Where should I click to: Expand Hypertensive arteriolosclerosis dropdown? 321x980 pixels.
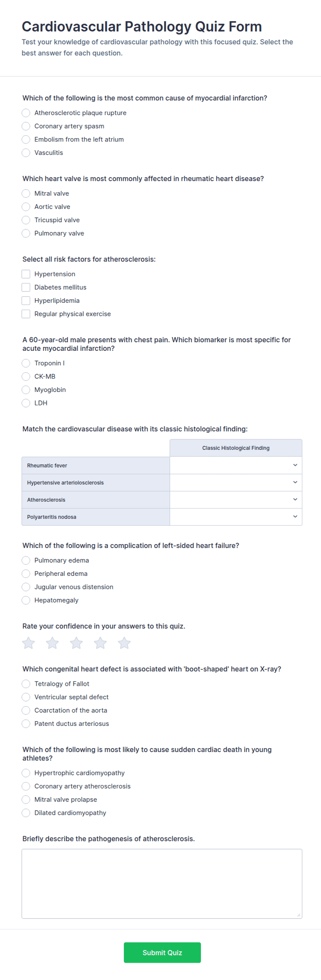click(x=236, y=482)
